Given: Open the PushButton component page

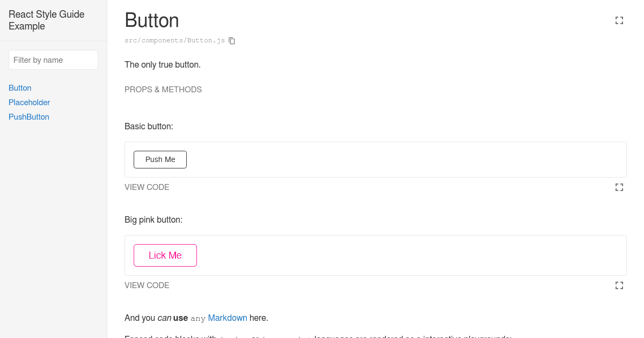Looking at the screenshot, I should pyautogui.click(x=28, y=116).
